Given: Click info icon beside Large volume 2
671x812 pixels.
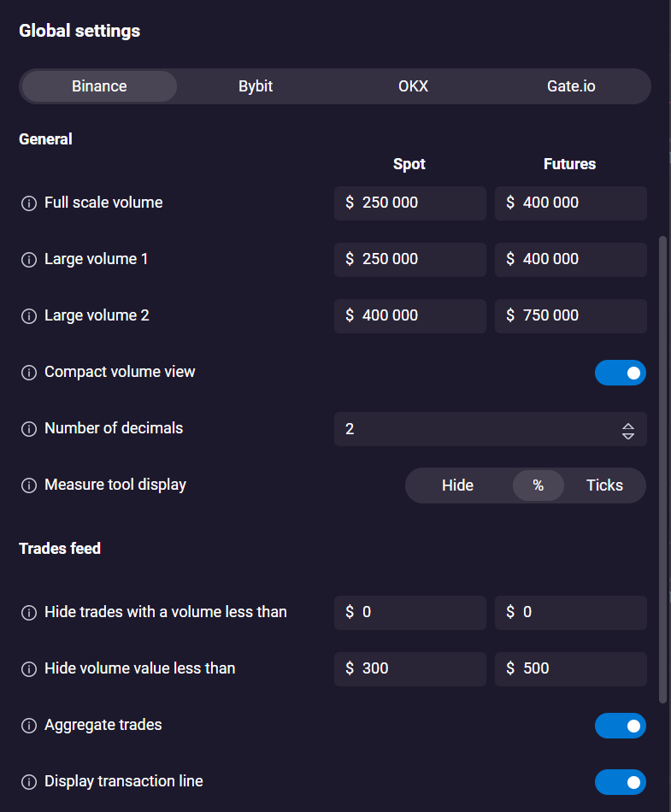Looking at the screenshot, I should (x=29, y=316).
